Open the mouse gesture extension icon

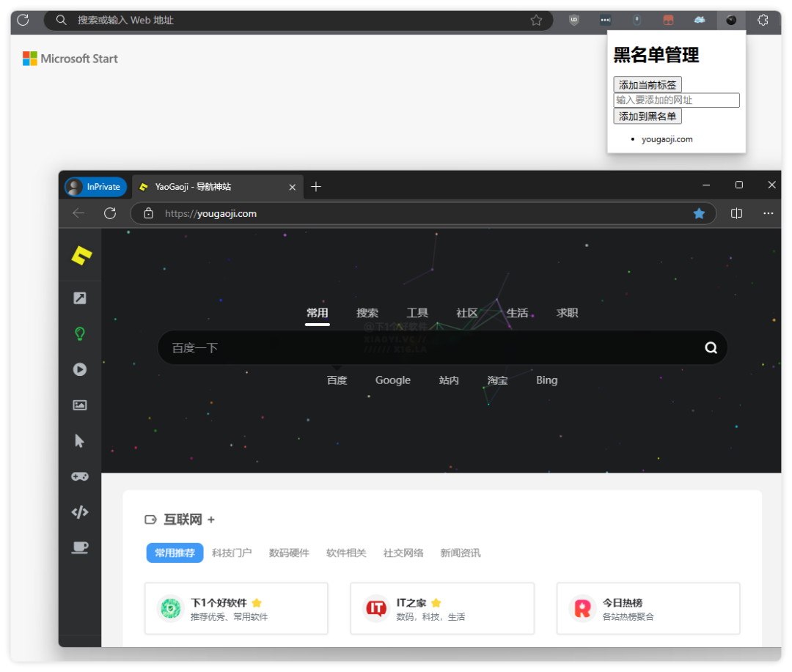[637, 21]
